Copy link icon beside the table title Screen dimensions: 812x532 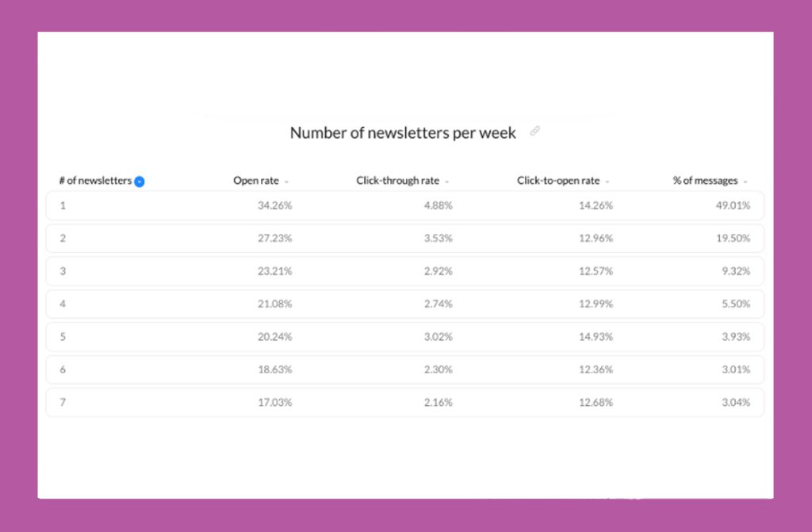535,132
